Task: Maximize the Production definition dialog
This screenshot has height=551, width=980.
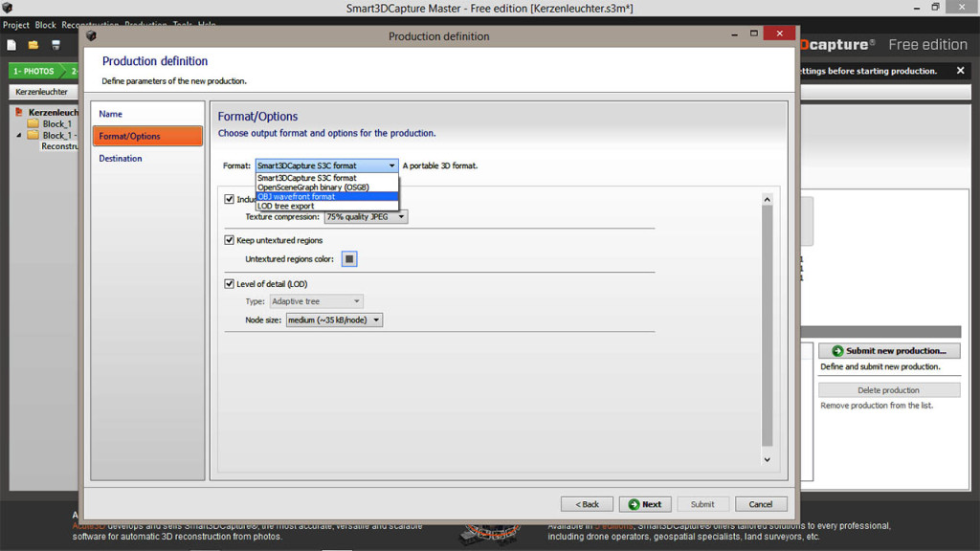Action: (x=754, y=33)
